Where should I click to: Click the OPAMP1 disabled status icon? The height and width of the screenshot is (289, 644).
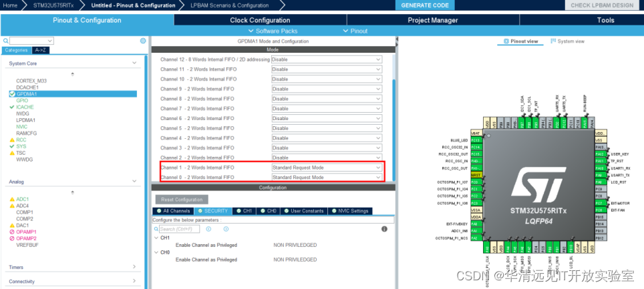[x=12, y=232]
